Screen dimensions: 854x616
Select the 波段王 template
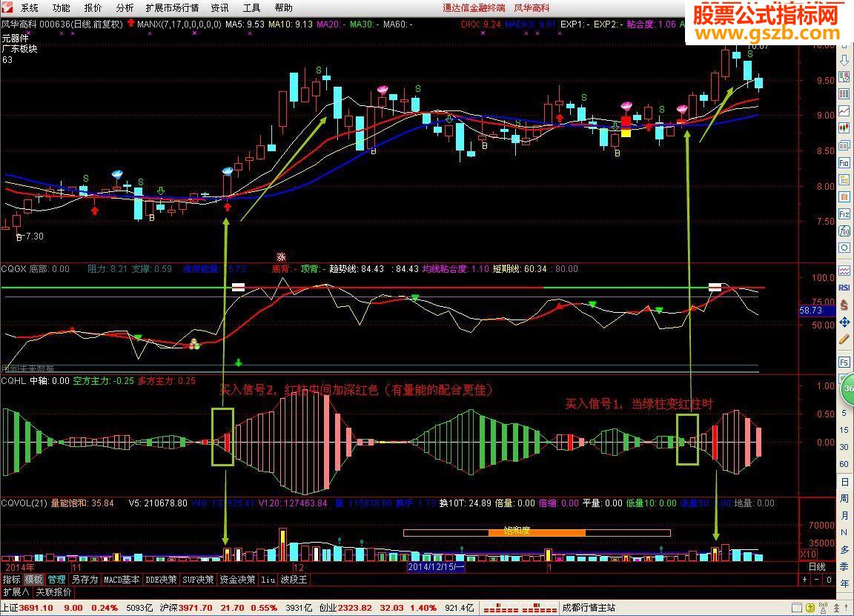(294, 580)
